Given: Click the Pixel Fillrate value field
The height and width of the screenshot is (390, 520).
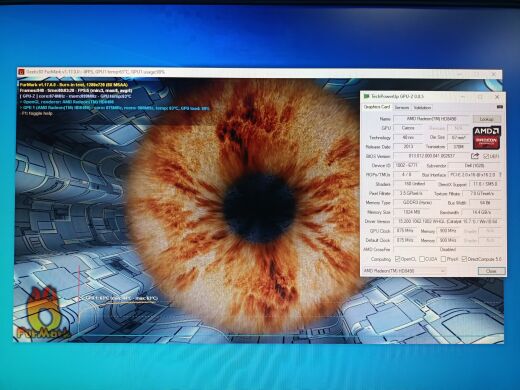Looking at the screenshot, I should [410, 193].
